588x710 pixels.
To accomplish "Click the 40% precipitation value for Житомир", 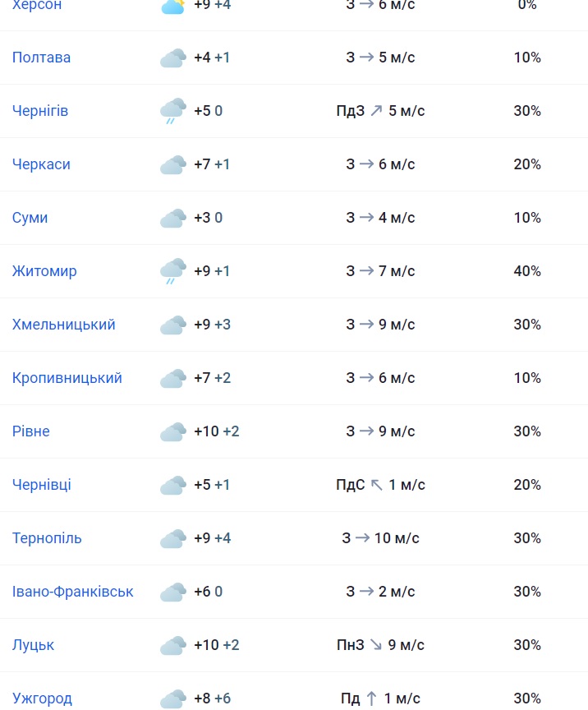I will pos(527,271).
